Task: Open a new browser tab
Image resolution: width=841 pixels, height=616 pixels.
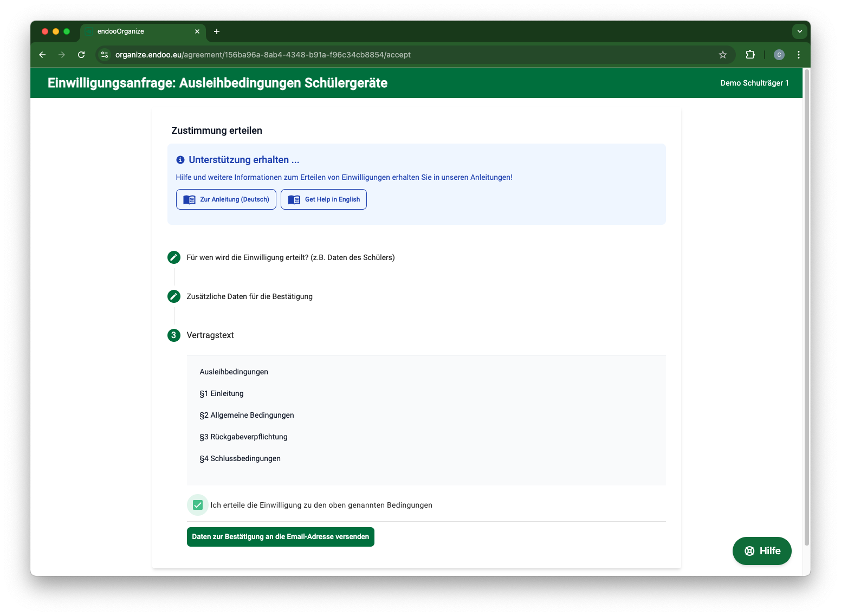Action: click(x=217, y=31)
